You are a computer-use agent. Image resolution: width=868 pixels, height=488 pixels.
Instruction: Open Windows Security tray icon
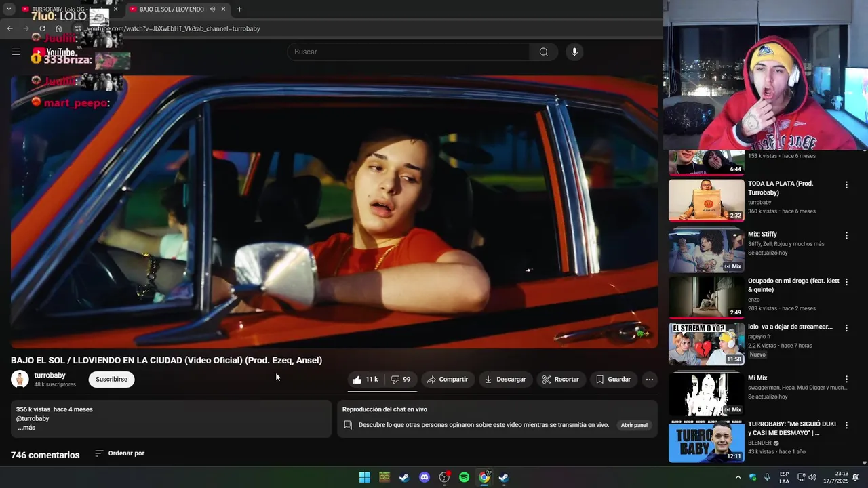753,477
